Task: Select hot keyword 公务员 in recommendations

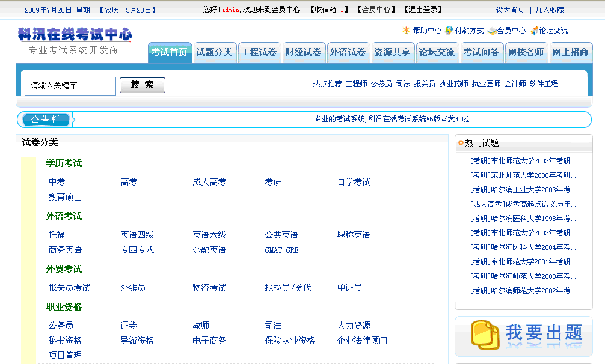Action: 381,84
